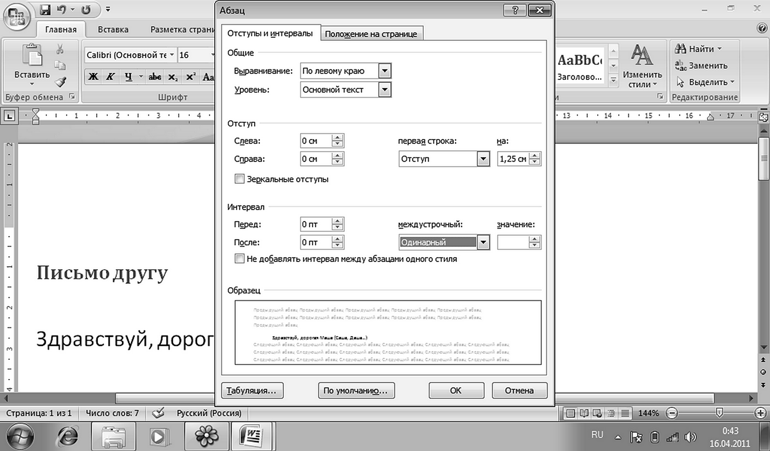Open Styles group dialog launcher

pos(660,97)
